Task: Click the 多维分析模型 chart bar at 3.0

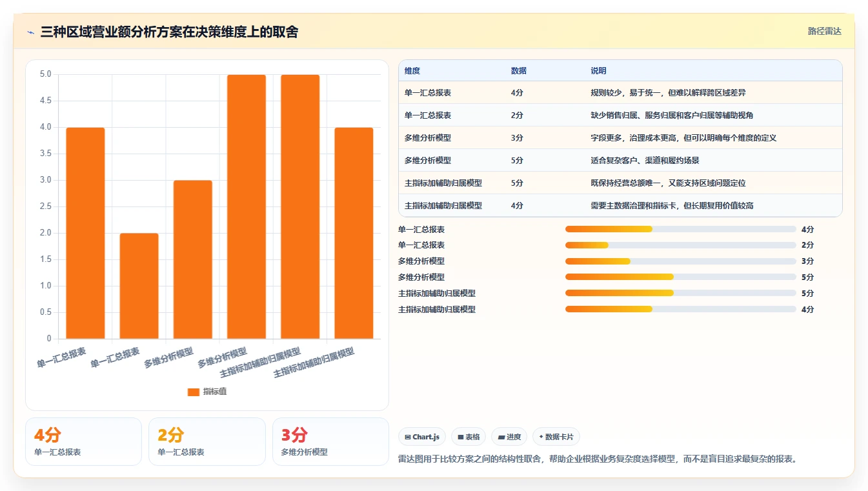Action: coord(192,259)
